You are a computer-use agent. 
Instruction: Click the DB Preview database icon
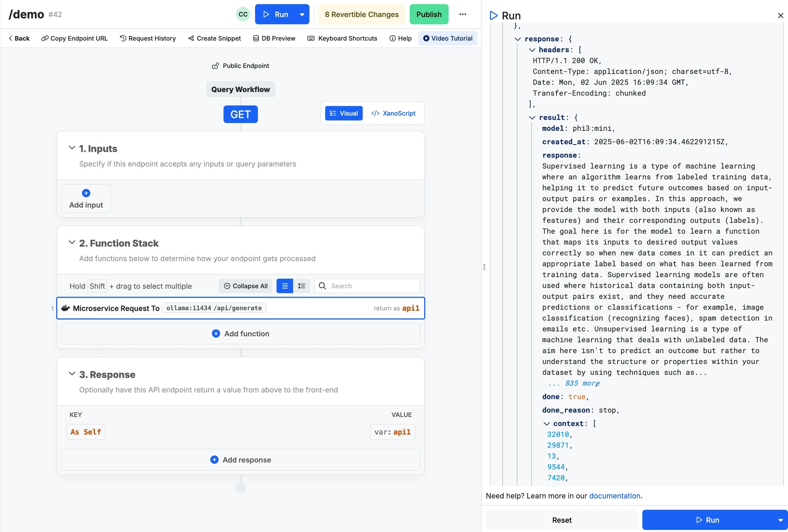click(x=256, y=38)
